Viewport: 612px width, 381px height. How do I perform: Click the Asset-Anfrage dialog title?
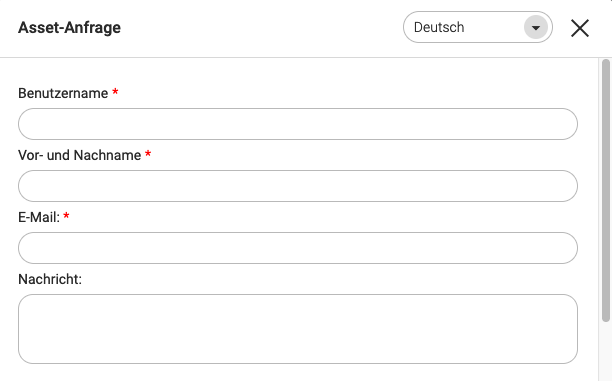pyautogui.click(x=69, y=28)
